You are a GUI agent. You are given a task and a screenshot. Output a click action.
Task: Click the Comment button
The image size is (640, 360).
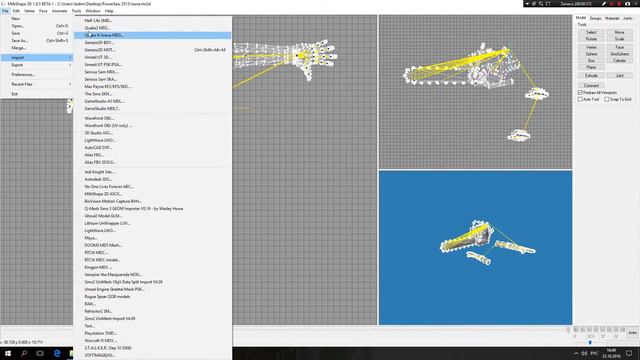click(x=591, y=85)
